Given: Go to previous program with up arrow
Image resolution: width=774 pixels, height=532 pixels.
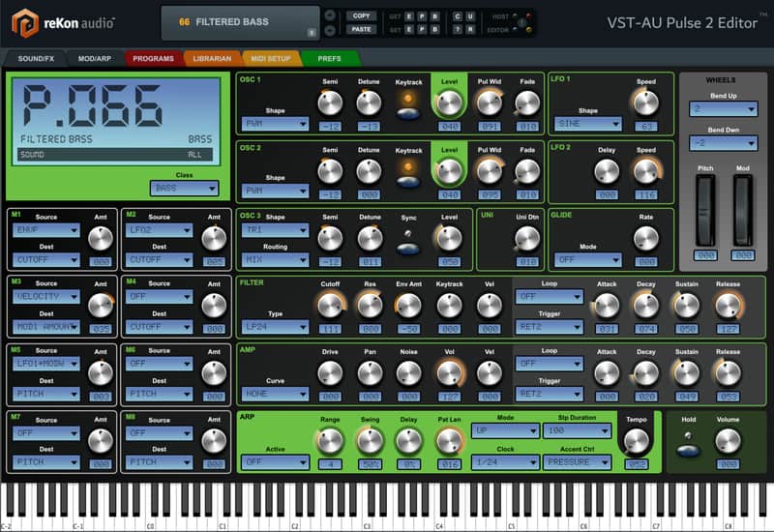Looking at the screenshot, I should 330,15.
